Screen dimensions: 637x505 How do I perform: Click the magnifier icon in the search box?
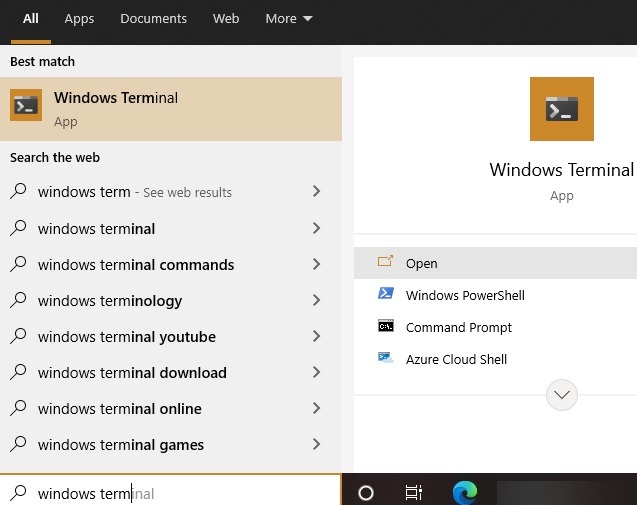coord(18,493)
